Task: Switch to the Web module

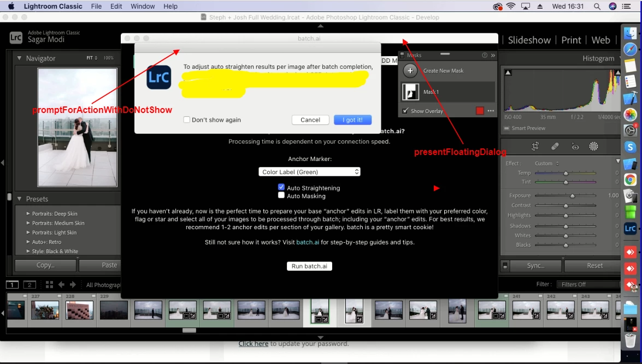Action: coord(600,40)
